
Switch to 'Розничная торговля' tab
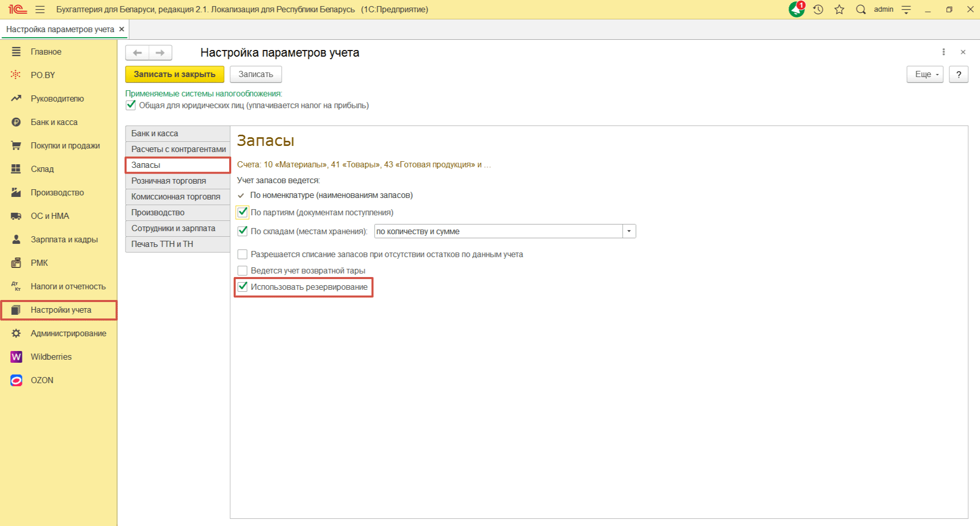(x=168, y=181)
